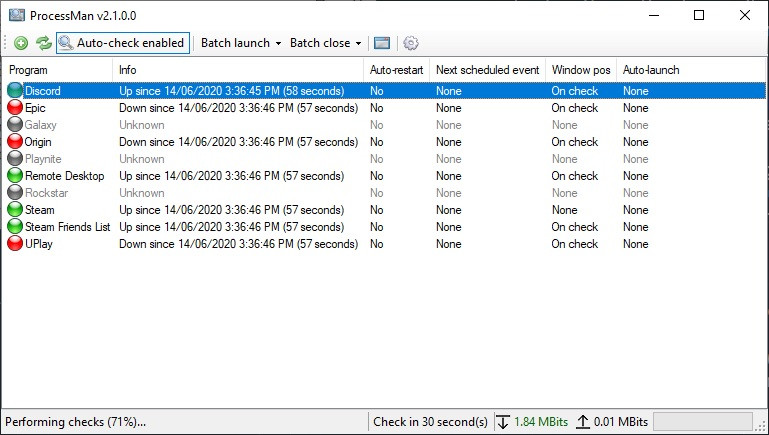
Task: Click the status bar progress bar
Action: [x=703, y=421]
